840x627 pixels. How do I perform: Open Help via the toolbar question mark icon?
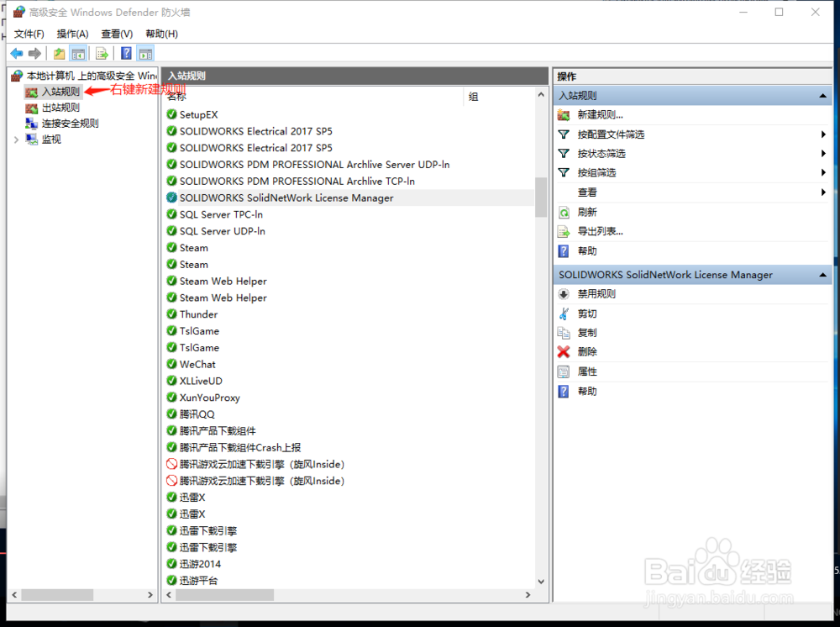pos(127,54)
